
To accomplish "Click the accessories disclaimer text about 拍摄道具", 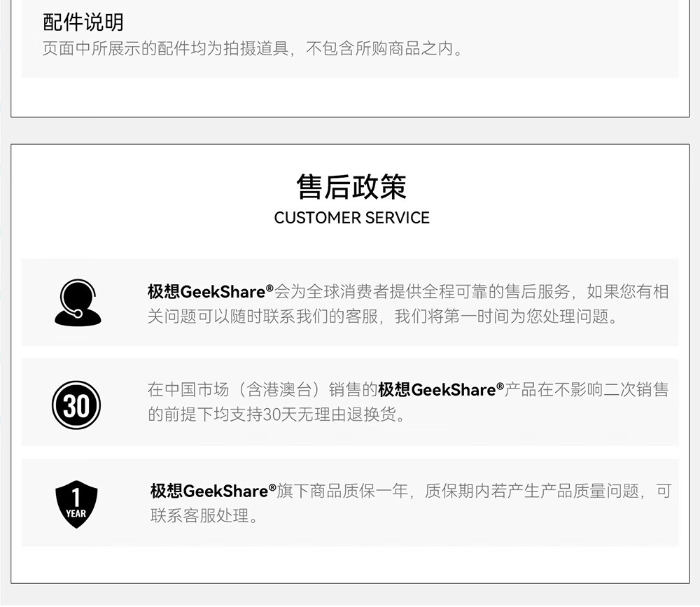I will click(253, 48).
